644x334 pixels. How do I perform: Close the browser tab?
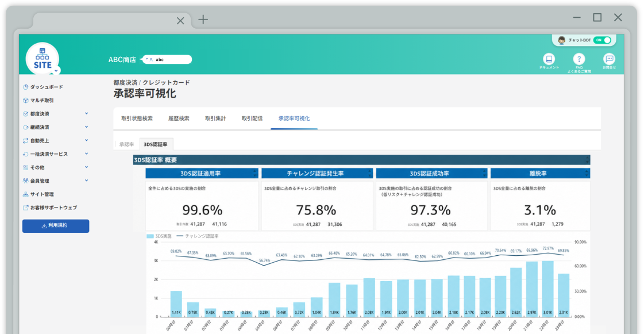[x=180, y=21]
